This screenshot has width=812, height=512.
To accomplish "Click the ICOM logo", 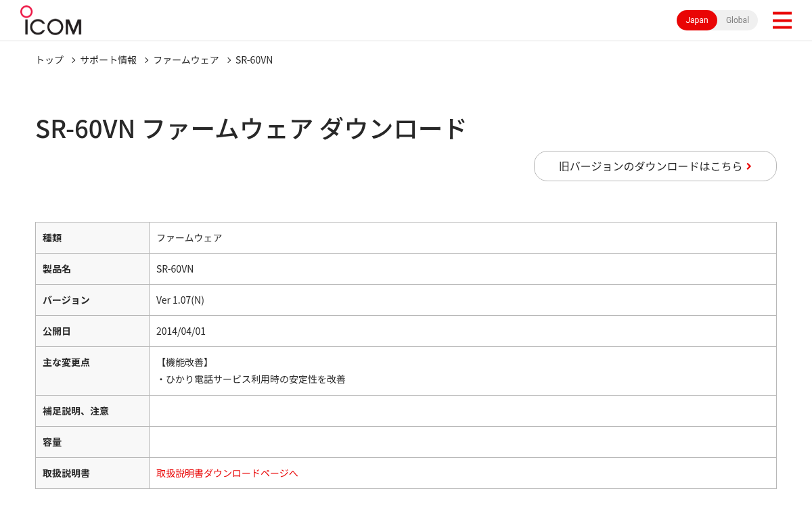I will point(51,20).
